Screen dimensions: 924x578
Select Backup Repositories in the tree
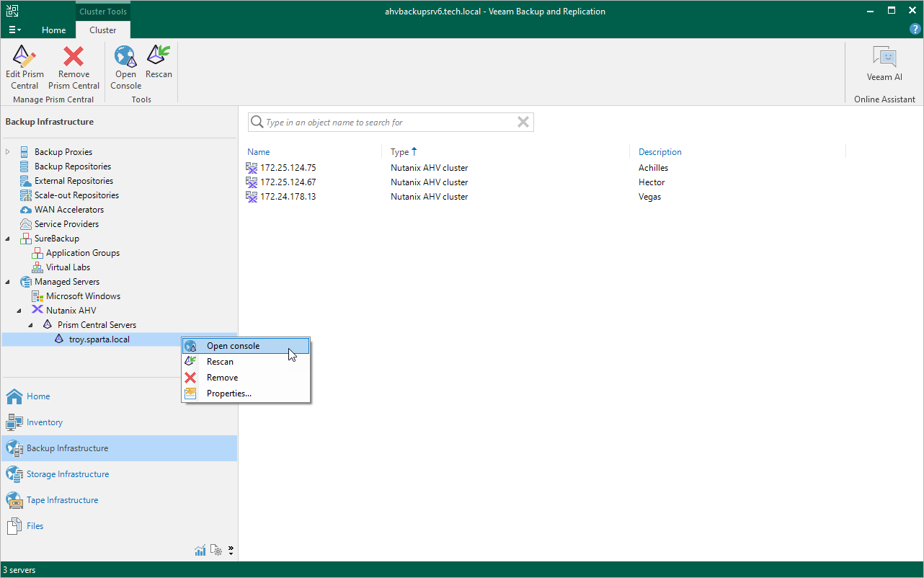pos(72,166)
